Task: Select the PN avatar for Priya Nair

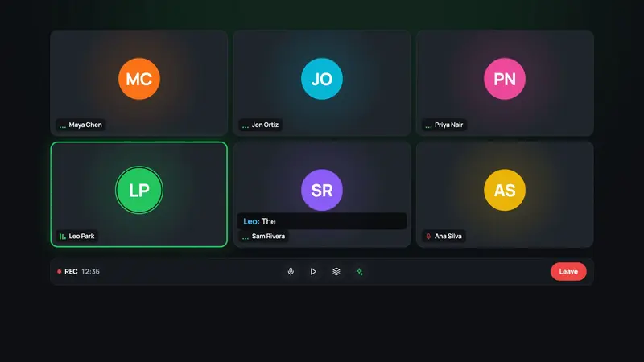Action: (505, 79)
